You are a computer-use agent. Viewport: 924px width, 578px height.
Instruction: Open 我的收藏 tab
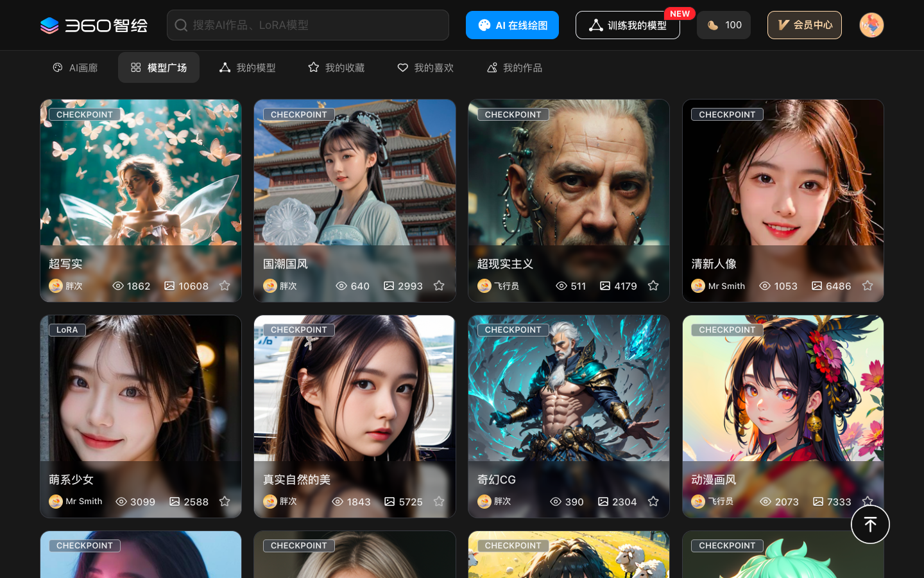336,67
